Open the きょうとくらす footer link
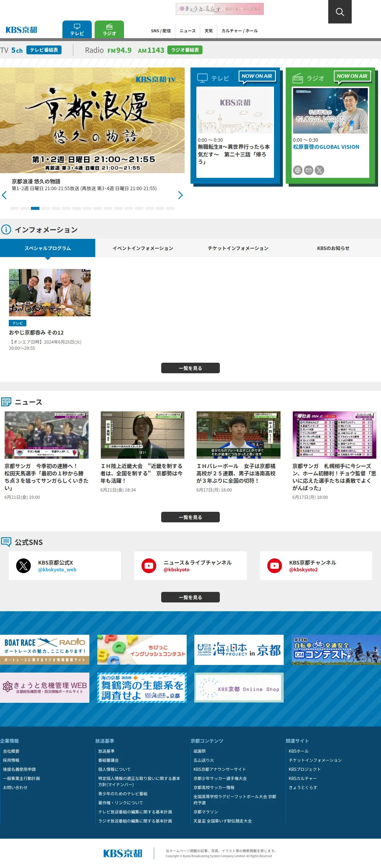This screenshot has width=381, height=868. click(303, 788)
